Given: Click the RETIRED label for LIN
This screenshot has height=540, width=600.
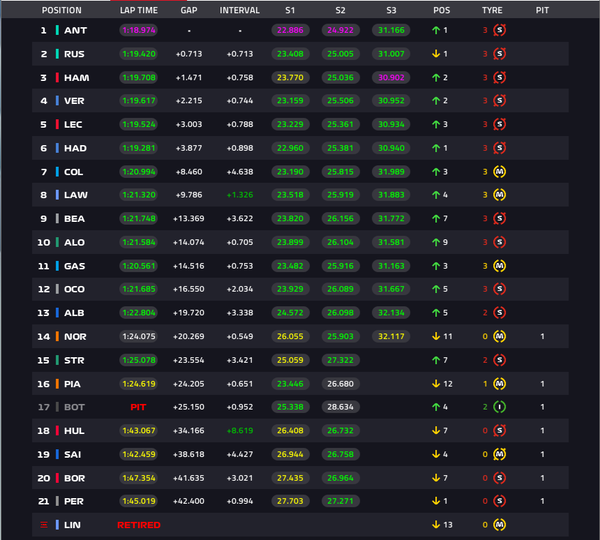Looking at the screenshot, I should (x=139, y=525).
